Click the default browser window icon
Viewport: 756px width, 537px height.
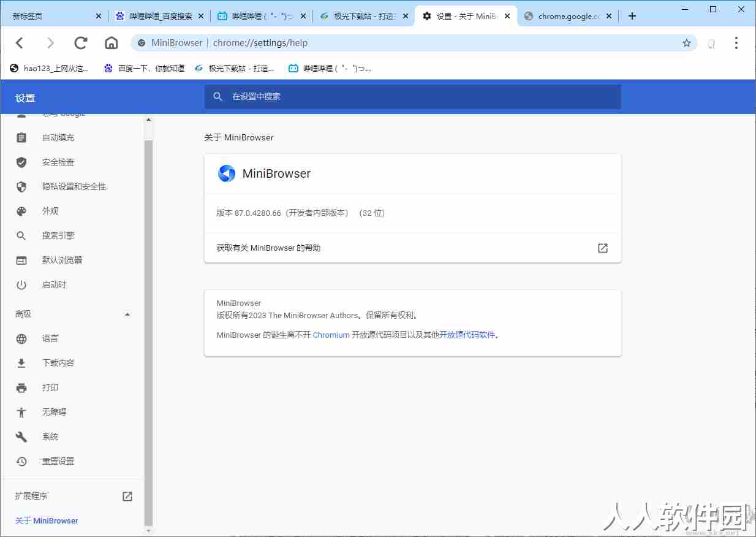point(21,260)
